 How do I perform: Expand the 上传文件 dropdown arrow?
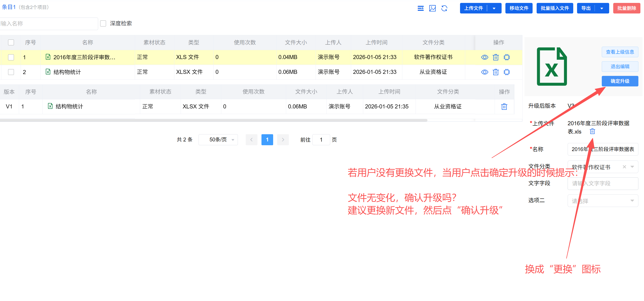click(494, 8)
